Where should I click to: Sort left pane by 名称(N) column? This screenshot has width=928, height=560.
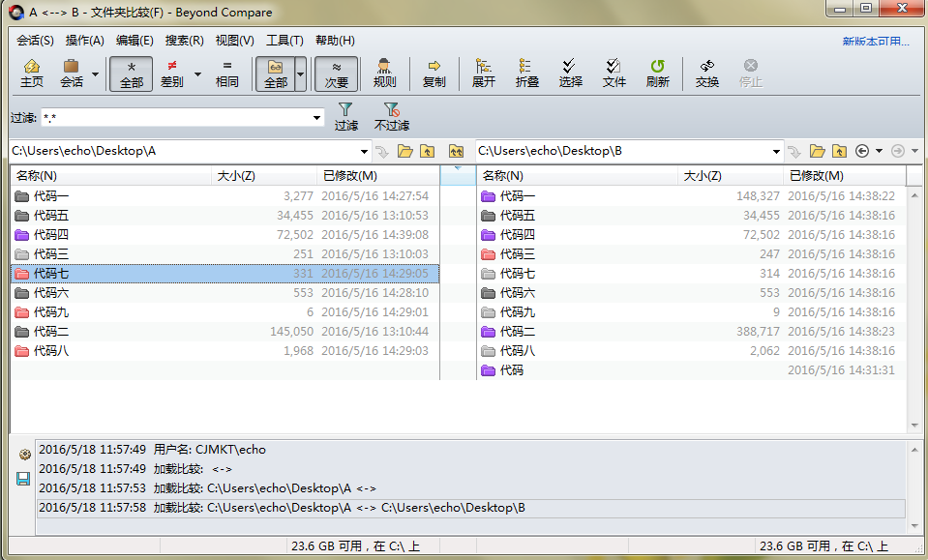pos(110,176)
